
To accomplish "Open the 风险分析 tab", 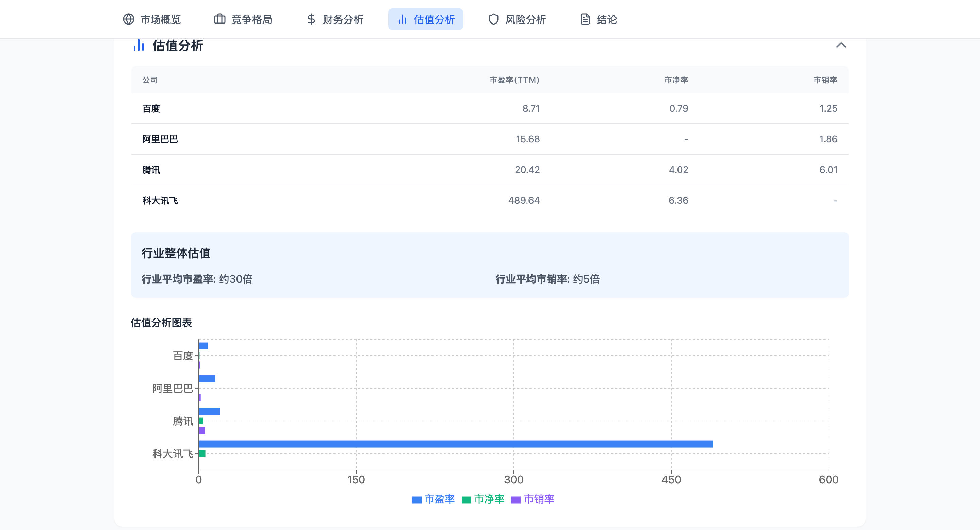I will click(x=525, y=19).
